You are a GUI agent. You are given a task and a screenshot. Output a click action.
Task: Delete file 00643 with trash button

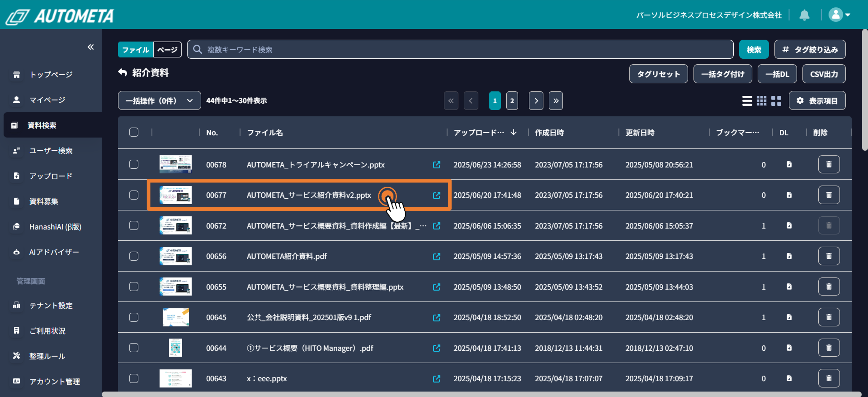[x=828, y=378]
